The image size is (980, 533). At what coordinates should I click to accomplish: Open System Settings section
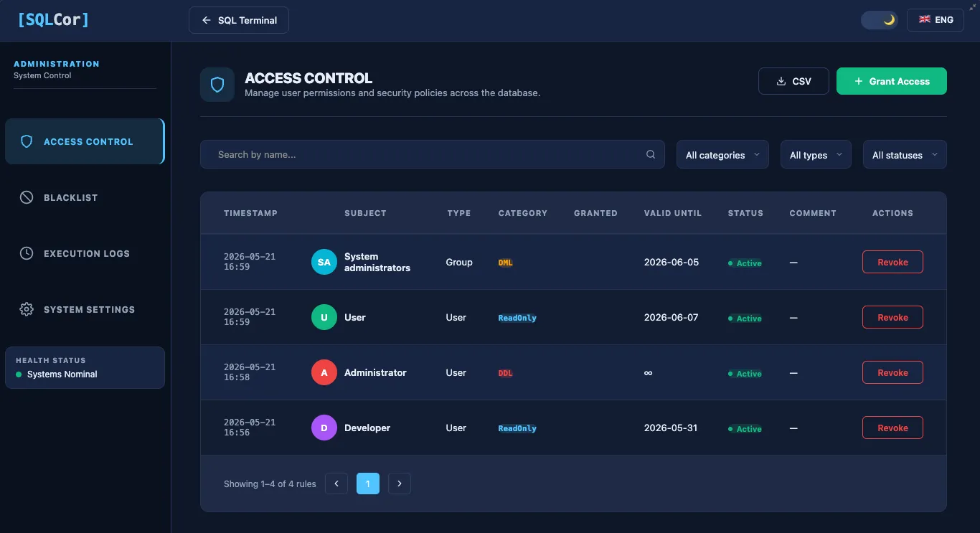(x=85, y=309)
